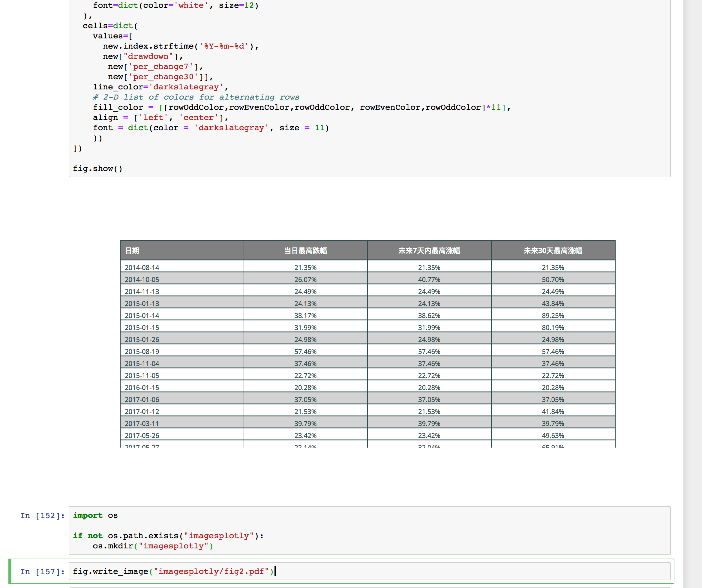Screen dimensions: 702x588
Task: Click the 80.19% table value
Action: pos(553,328)
